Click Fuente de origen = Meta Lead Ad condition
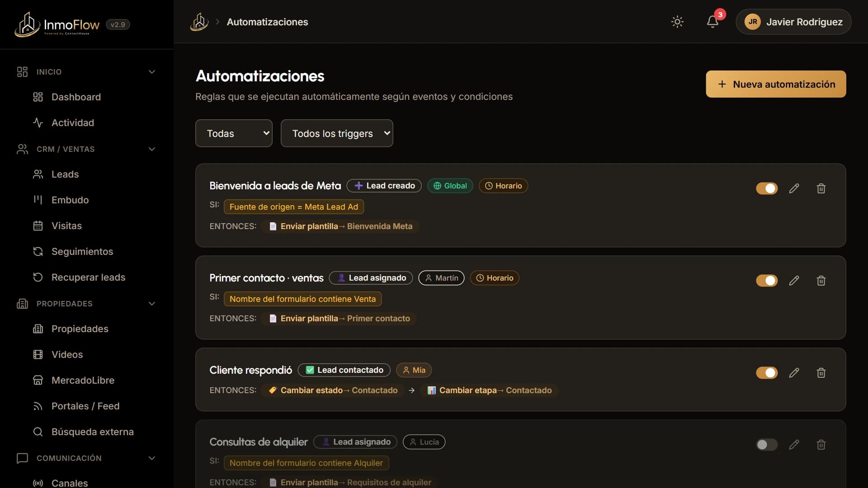The image size is (868, 488). coord(294,207)
